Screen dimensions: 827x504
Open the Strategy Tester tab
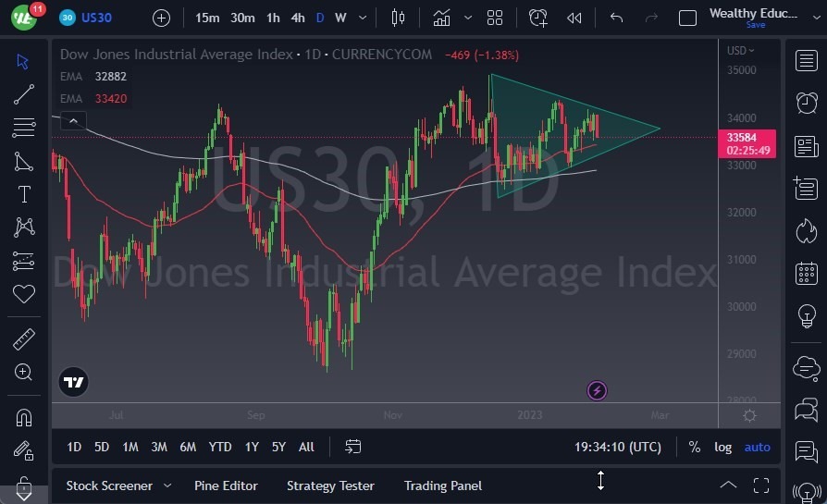(x=330, y=486)
